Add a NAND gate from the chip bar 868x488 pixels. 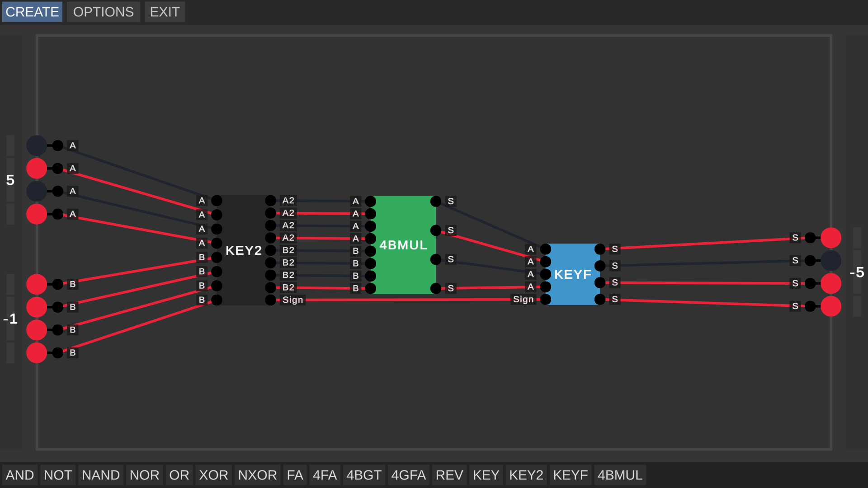point(100,475)
